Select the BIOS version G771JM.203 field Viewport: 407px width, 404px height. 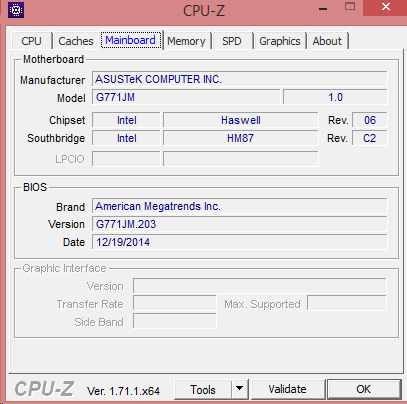pyautogui.click(x=240, y=224)
